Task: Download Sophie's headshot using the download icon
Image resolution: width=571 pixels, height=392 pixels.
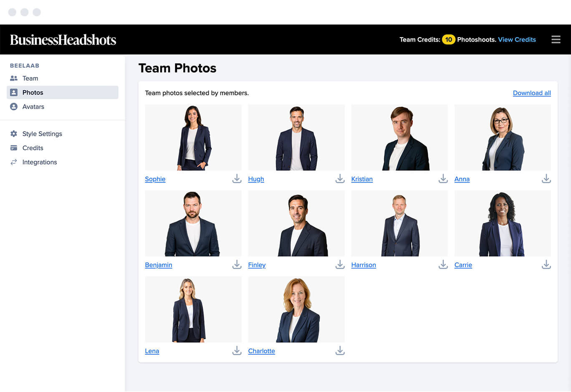Action: click(x=237, y=179)
